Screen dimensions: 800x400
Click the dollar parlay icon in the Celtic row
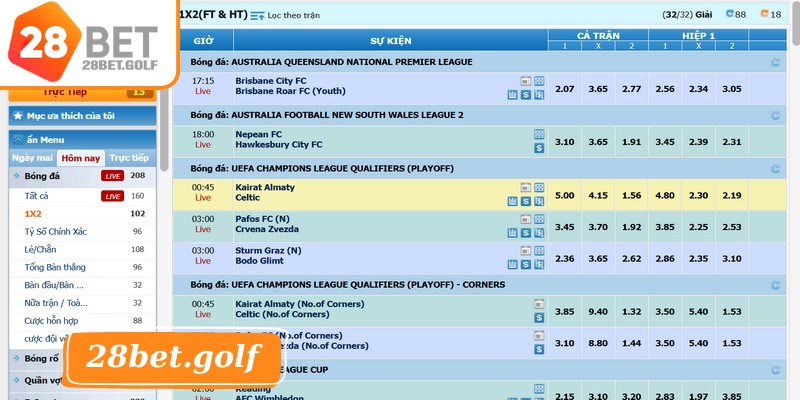[x=539, y=202]
